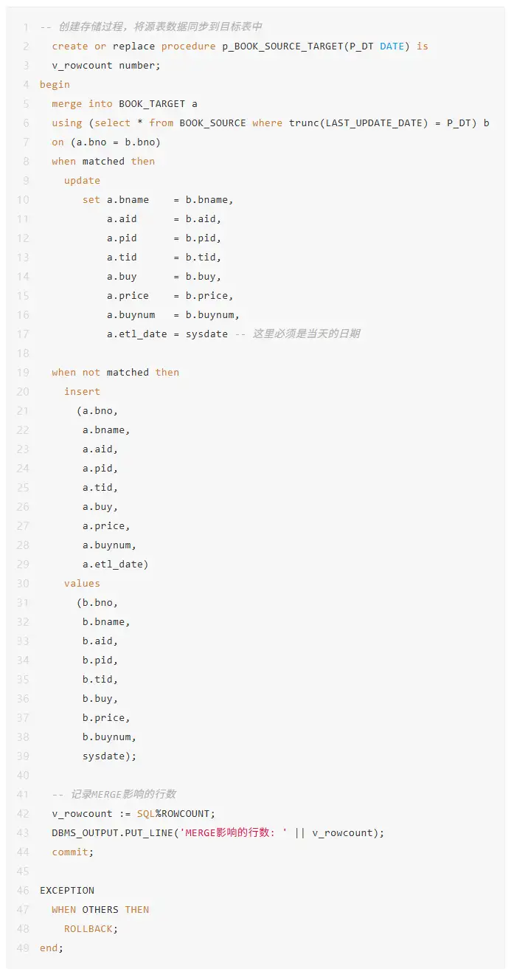Click the commit statement on line 44

click(x=73, y=852)
